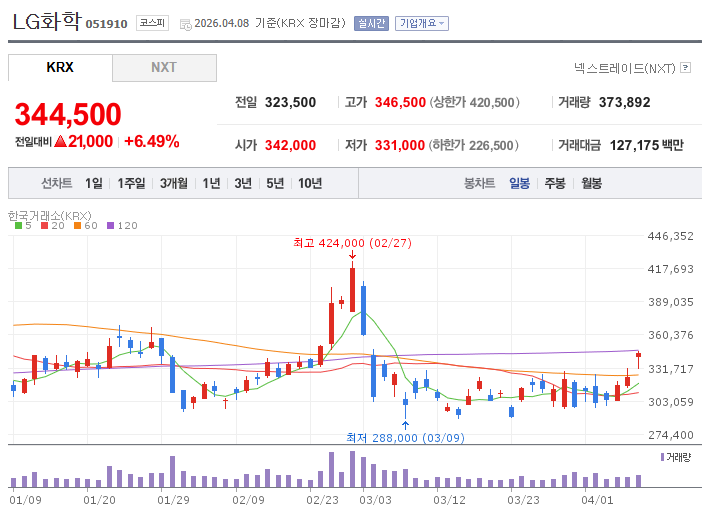The width and height of the screenshot is (702, 511).
Task: Click the 2026.04.08 reference date text
Action: click(222, 23)
